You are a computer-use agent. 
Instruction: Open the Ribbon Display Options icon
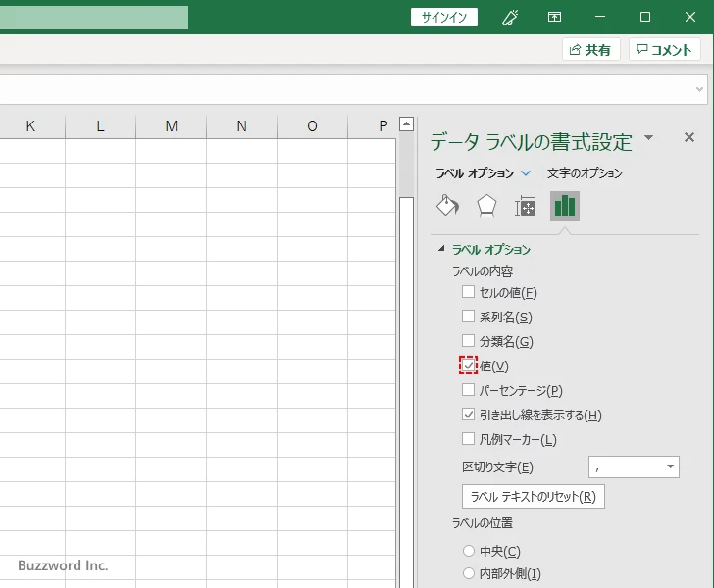tap(554, 18)
